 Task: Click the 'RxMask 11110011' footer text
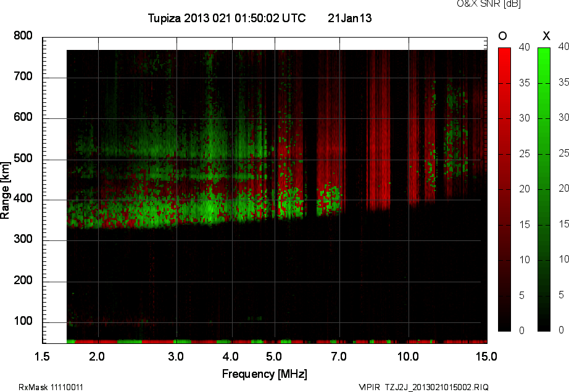(51, 387)
